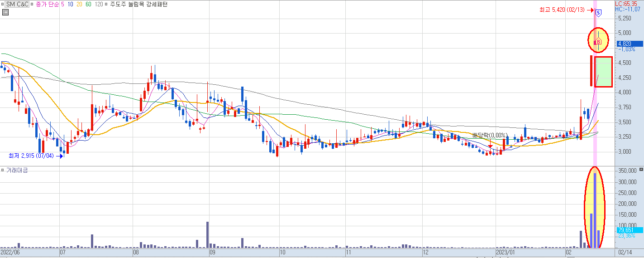644x258 pixels.
Task: Click the sell signal S marker
Action: pos(598,13)
